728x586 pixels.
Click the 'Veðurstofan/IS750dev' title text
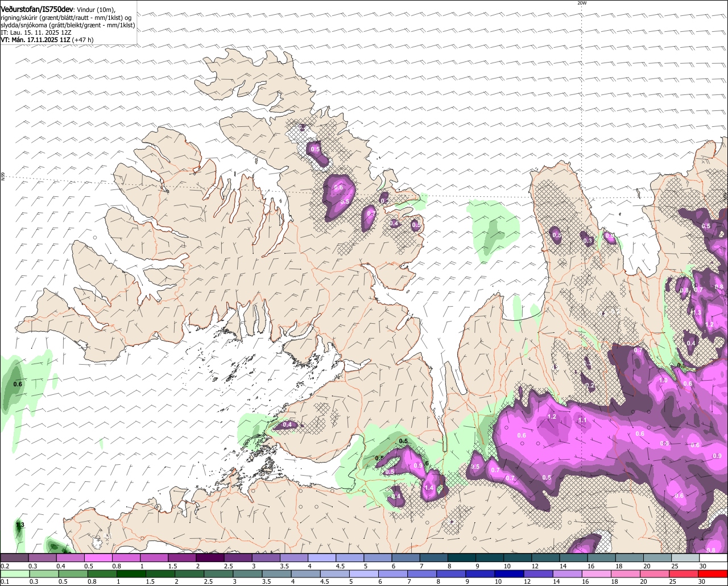[x=37, y=10]
